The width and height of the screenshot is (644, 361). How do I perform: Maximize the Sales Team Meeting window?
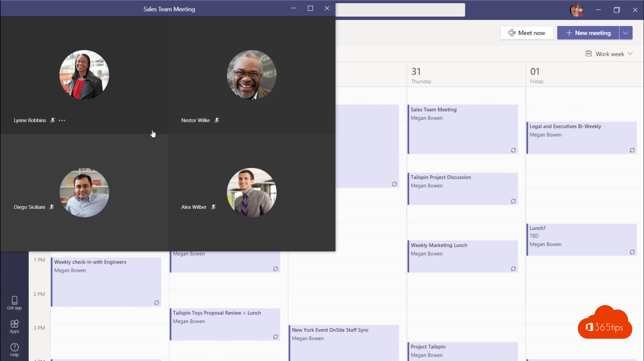pyautogui.click(x=310, y=8)
